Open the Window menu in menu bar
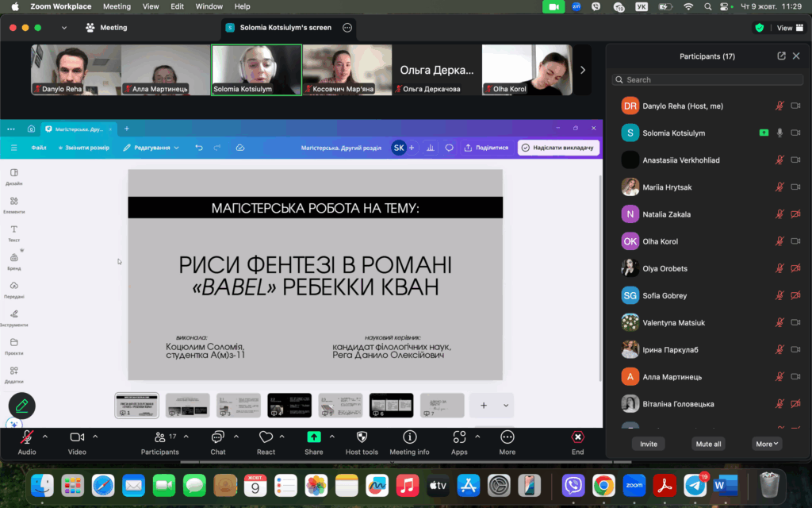This screenshot has height=508, width=812. (209, 6)
